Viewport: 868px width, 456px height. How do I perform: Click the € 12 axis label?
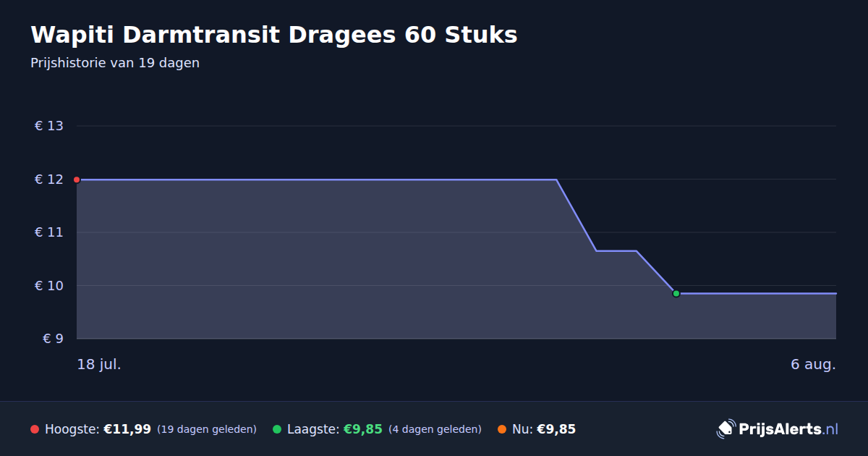(x=48, y=180)
